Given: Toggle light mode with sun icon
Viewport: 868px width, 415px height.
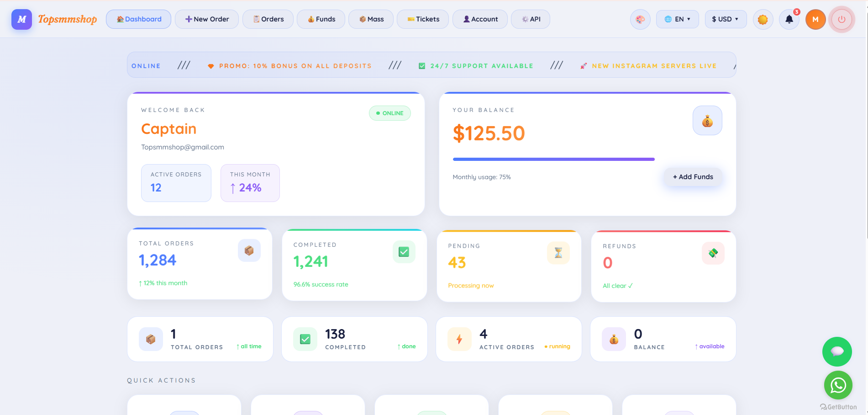Looking at the screenshot, I should pos(763,19).
